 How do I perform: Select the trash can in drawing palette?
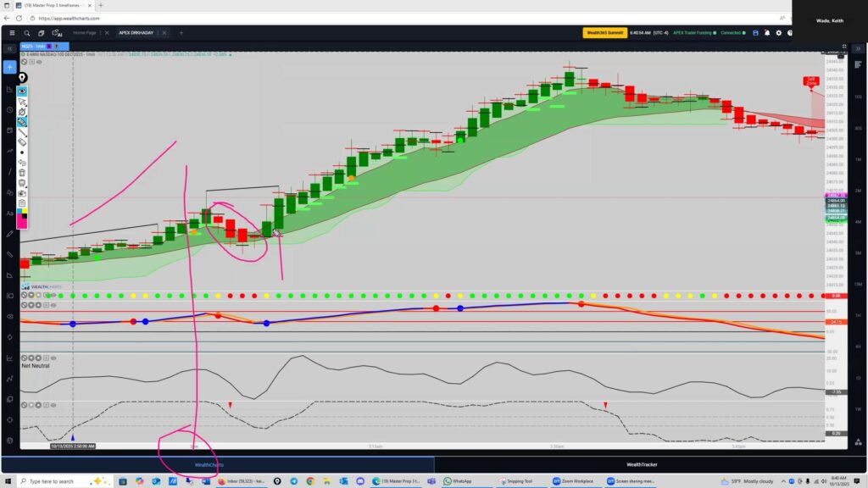22,172
